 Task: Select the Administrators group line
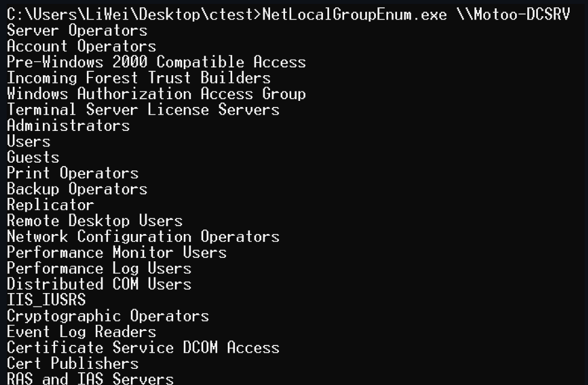68,125
